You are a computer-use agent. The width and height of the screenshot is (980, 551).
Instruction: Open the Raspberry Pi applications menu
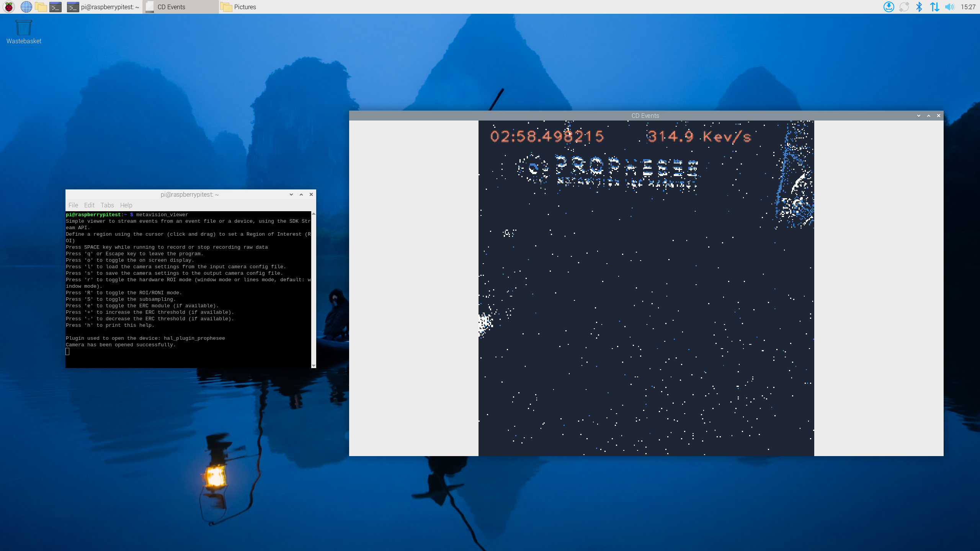[x=8, y=7]
